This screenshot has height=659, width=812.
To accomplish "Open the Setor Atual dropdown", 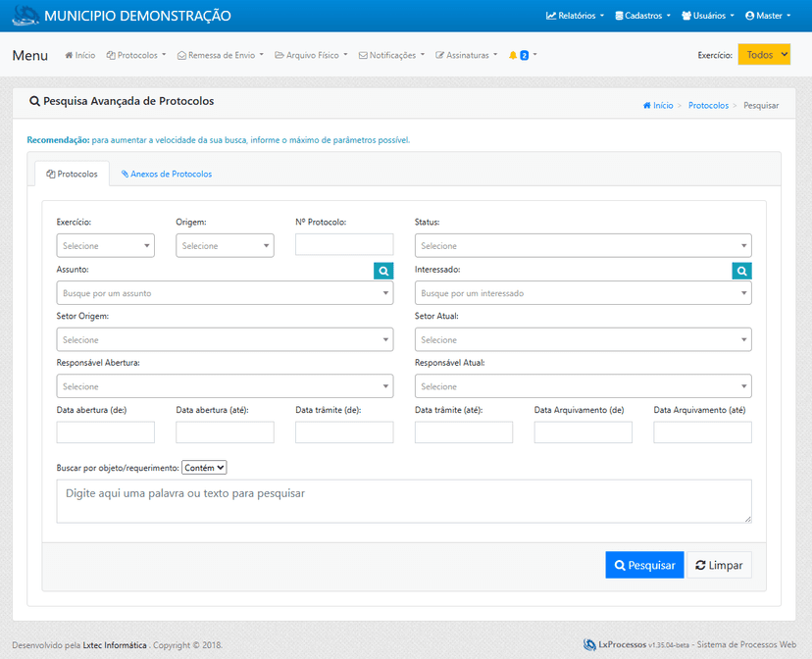I will click(x=584, y=339).
